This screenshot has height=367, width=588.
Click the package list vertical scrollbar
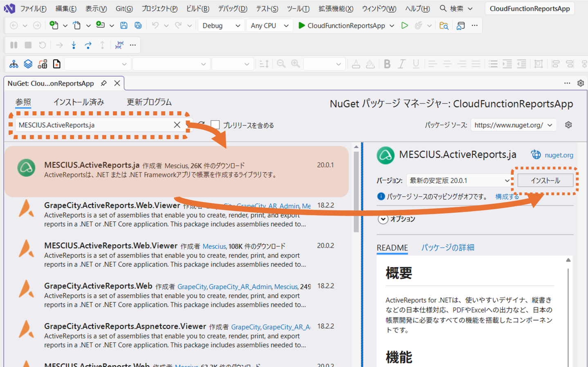click(x=356, y=192)
